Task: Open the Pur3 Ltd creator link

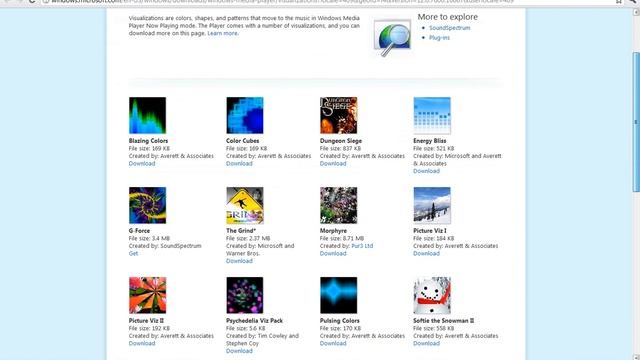Action: (x=362, y=246)
